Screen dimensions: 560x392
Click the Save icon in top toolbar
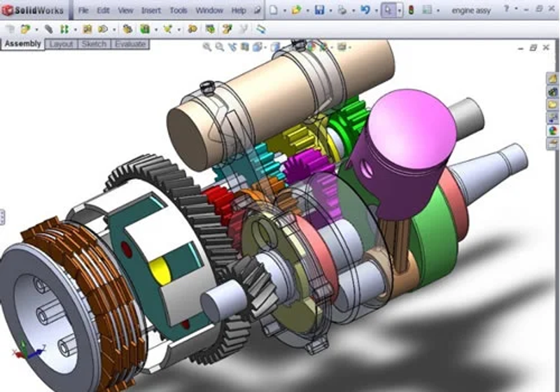point(319,10)
